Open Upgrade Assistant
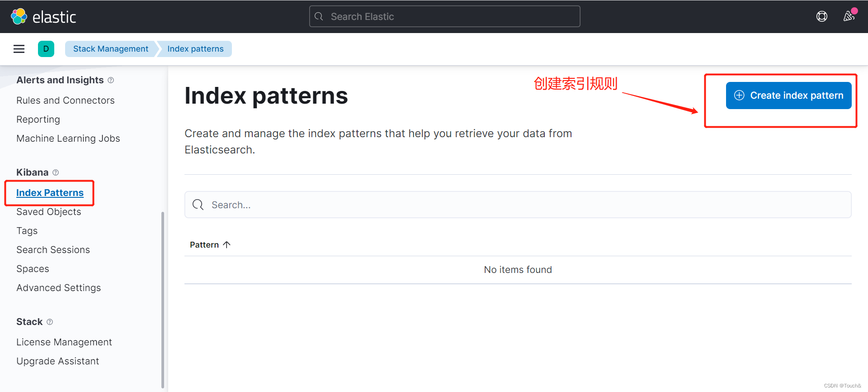This screenshot has height=392, width=868. click(58, 361)
